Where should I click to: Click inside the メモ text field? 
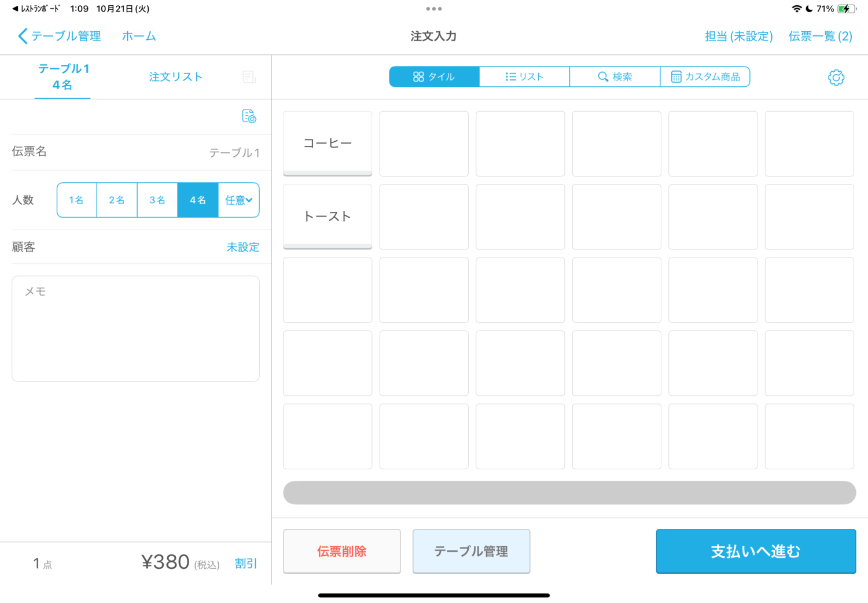click(135, 328)
